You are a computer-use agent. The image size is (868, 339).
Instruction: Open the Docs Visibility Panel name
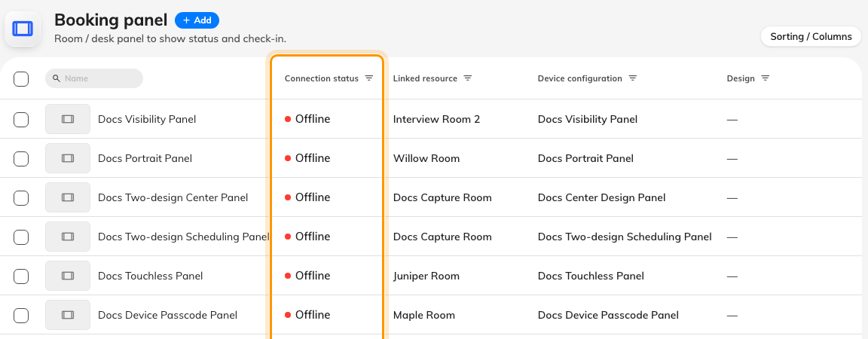[147, 119]
